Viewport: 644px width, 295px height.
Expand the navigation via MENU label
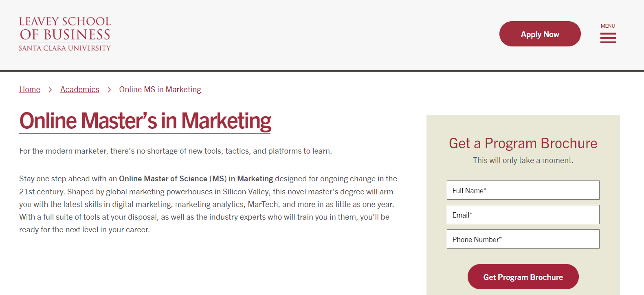coord(608,26)
